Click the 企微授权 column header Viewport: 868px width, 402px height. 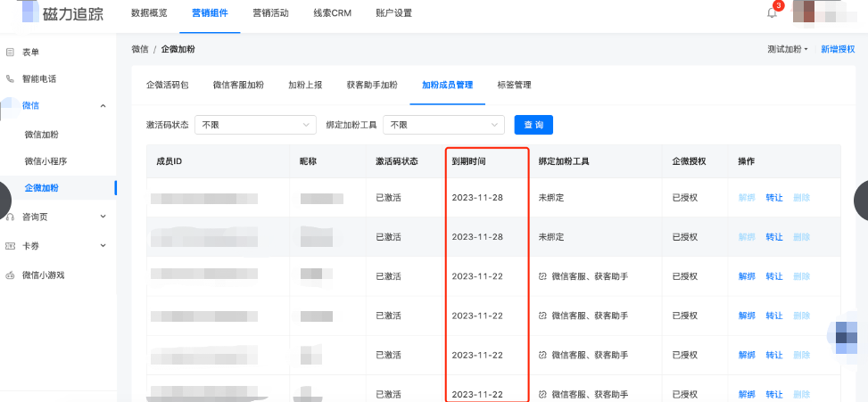tap(690, 161)
